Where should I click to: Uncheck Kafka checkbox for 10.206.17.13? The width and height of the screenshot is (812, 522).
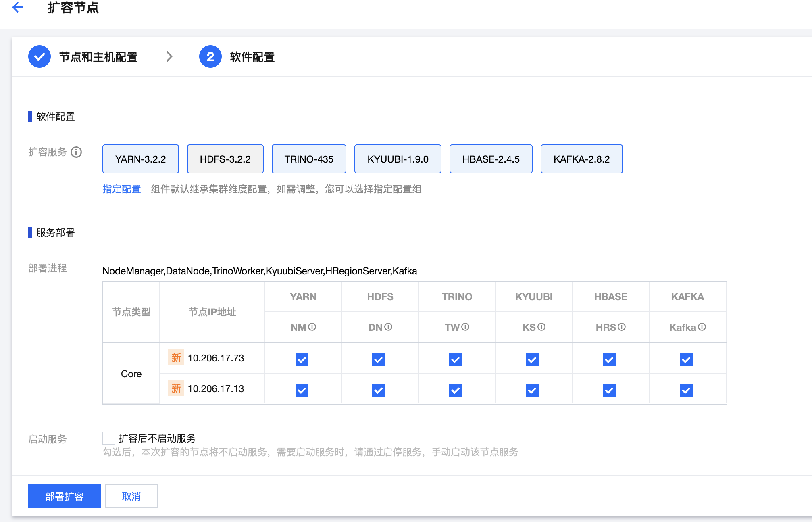(x=686, y=390)
